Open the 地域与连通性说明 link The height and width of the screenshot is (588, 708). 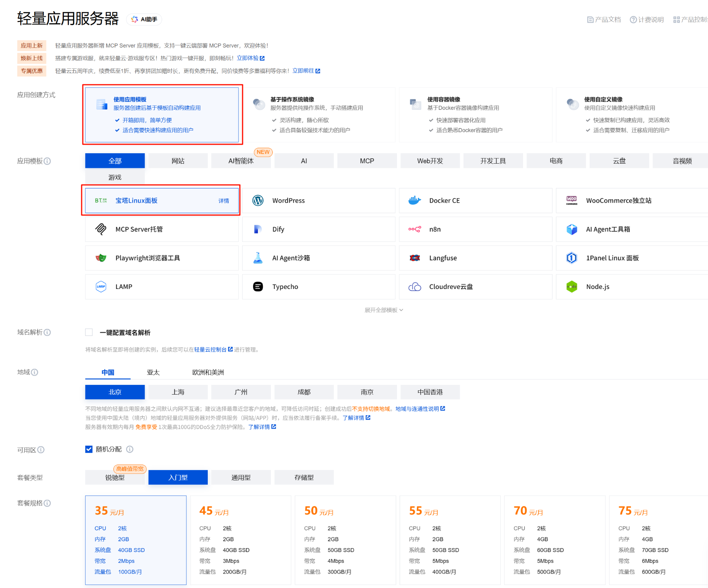point(420,409)
